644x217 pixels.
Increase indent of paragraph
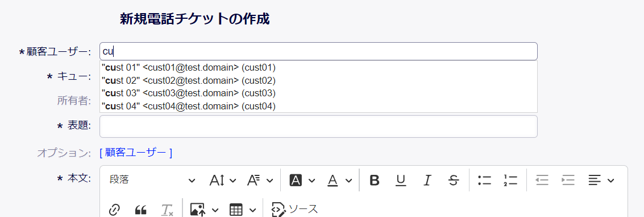tap(568, 180)
